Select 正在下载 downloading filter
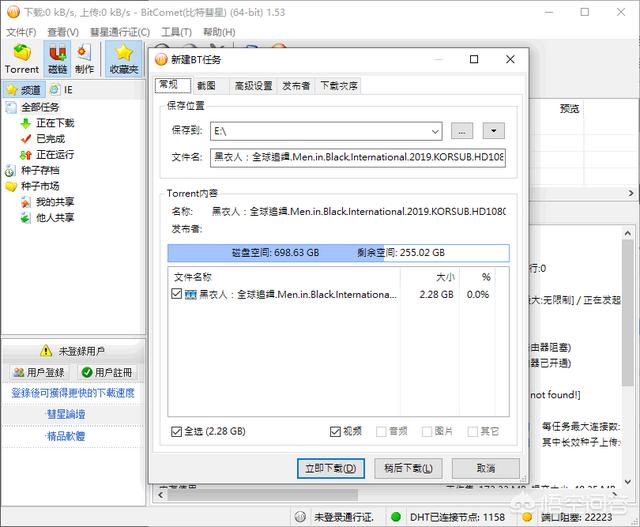 (47, 123)
